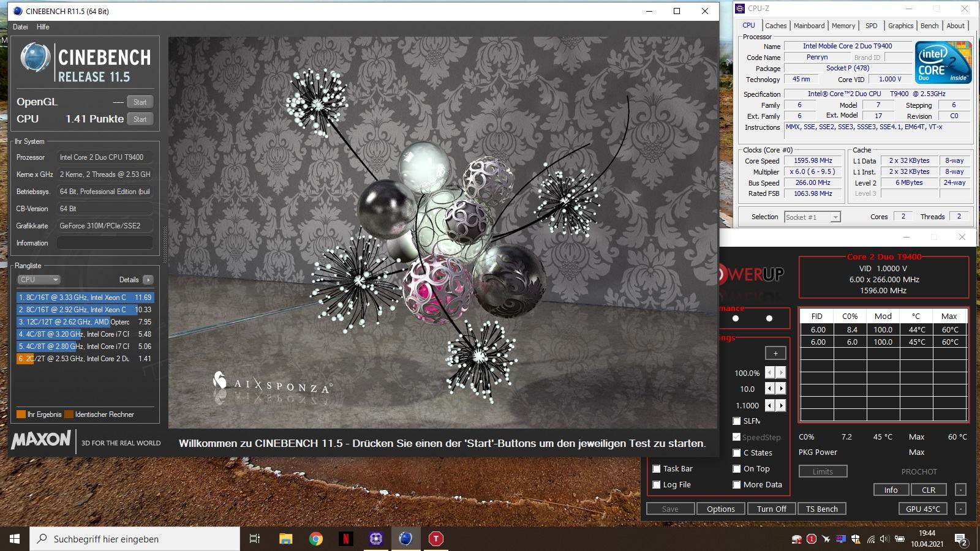Click the Options button in ThrottleStop

coord(721,509)
